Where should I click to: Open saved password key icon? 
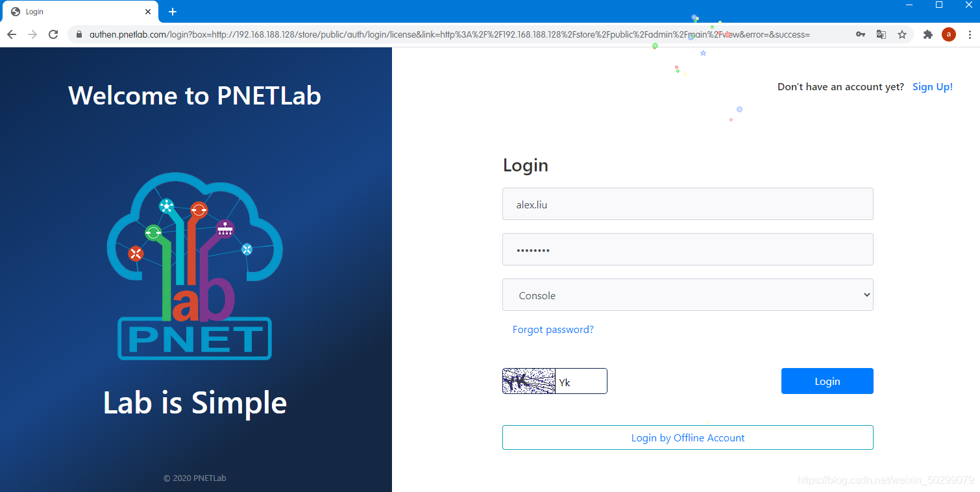point(861,34)
